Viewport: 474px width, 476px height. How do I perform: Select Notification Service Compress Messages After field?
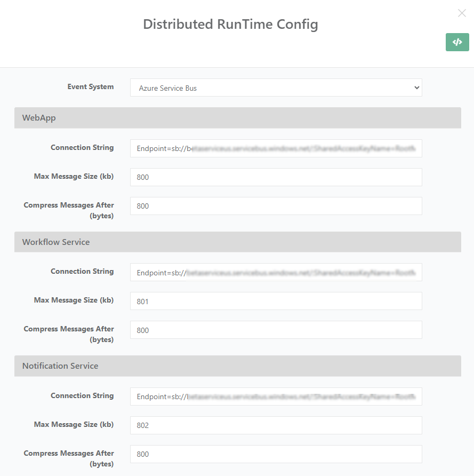tap(276, 454)
